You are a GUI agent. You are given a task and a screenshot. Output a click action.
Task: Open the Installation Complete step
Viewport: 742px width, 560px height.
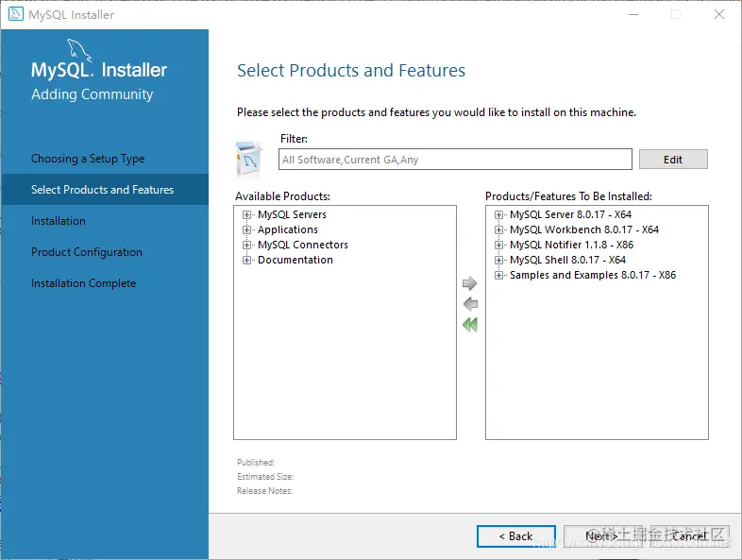coord(83,283)
